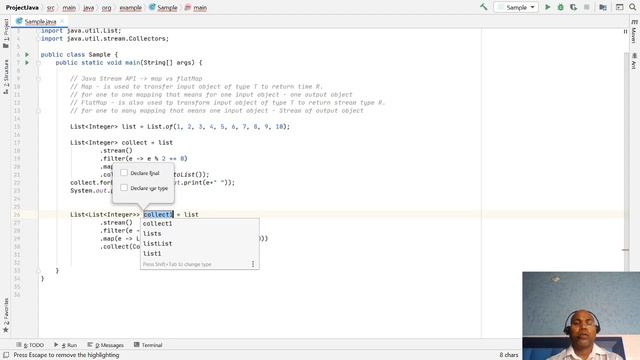Viewport: 640px width, 360px height.
Task: Click the inspection indicator atop editor's right edge
Action: [625, 31]
